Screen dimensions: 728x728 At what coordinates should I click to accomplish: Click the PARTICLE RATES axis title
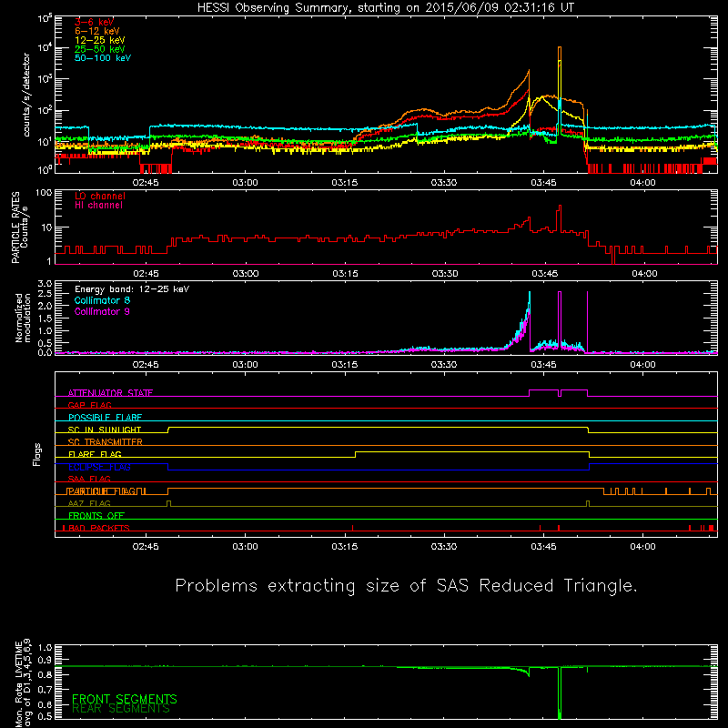point(19,227)
